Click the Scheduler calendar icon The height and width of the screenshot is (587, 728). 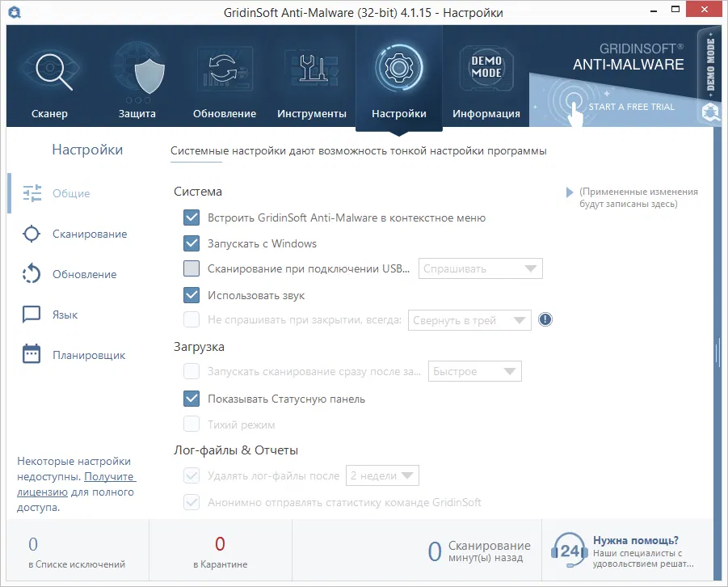click(32, 353)
